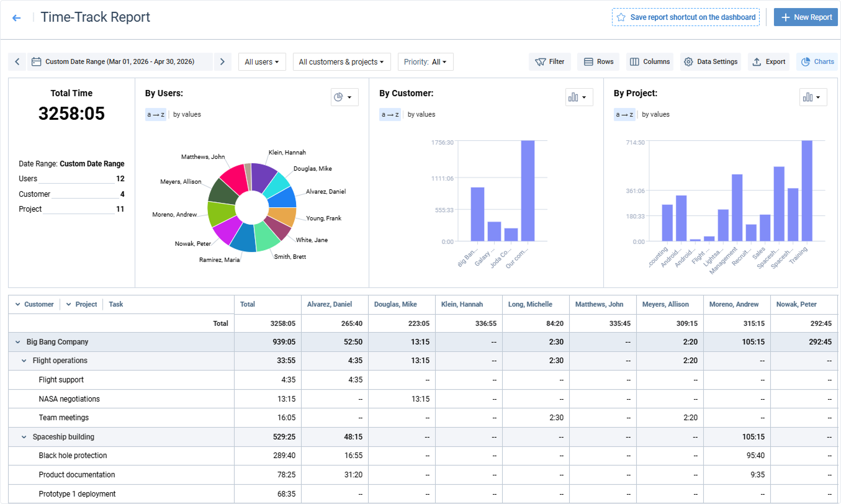The height and width of the screenshot is (504, 841).
Task: Open the All users dropdown
Action: 262,61
